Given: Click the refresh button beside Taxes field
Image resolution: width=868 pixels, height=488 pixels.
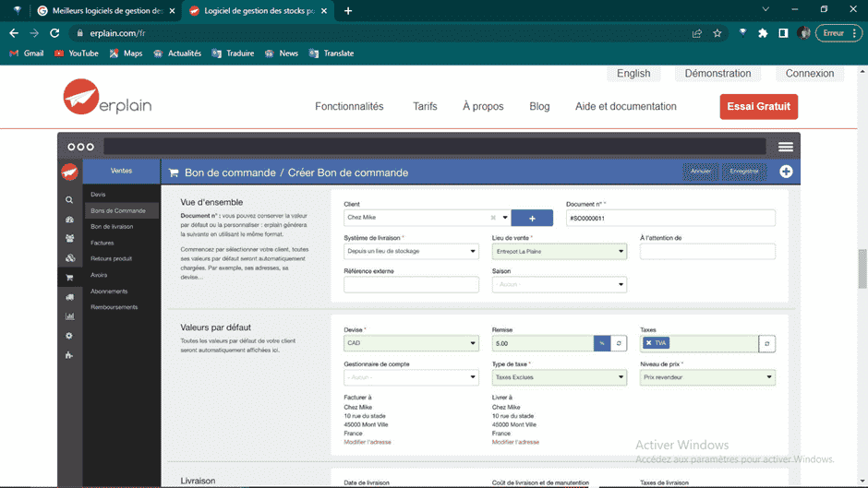Looking at the screenshot, I should pos(767,343).
